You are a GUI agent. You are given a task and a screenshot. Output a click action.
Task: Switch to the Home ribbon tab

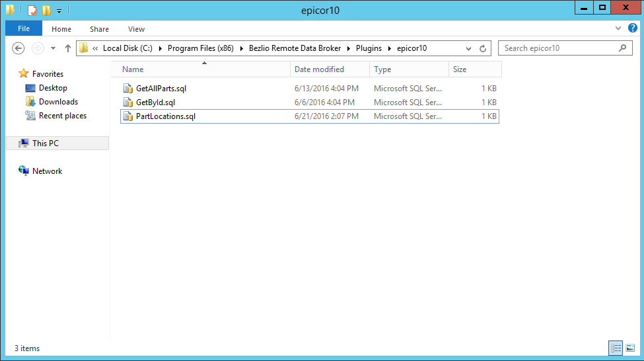coord(61,29)
